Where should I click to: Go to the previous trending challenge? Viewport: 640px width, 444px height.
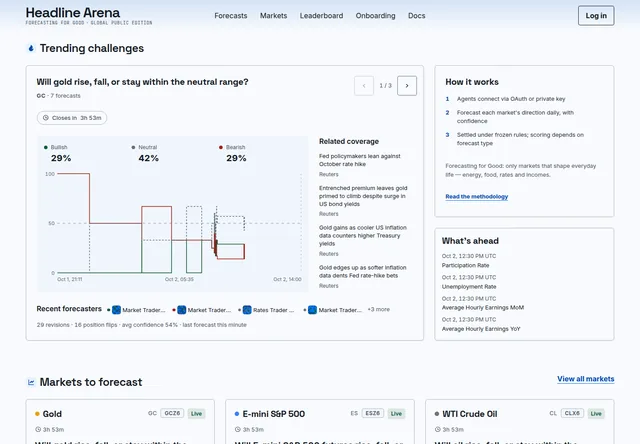pos(364,86)
